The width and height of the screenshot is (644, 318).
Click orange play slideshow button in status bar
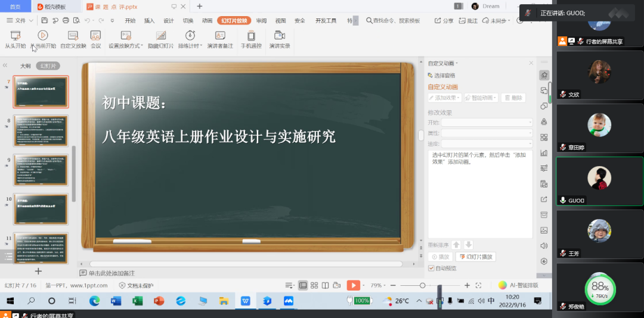click(353, 285)
